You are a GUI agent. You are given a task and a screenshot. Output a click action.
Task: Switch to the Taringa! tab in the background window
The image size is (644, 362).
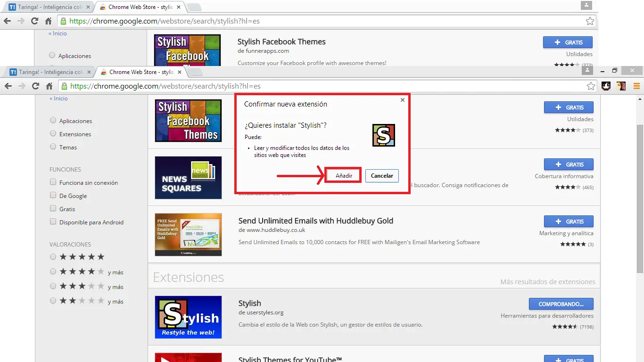pos(49,7)
